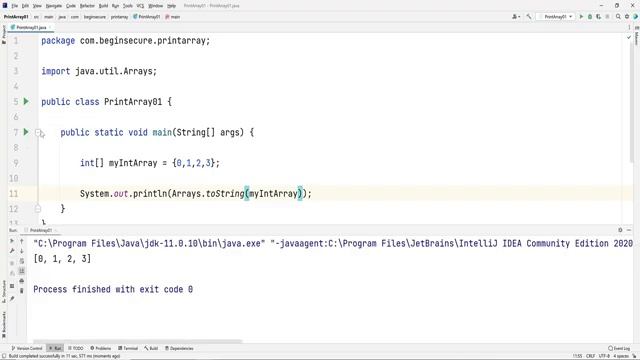Click the Clear All trash icon in console
640x360 pixels.
pyautogui.click(x=22, y=291)
